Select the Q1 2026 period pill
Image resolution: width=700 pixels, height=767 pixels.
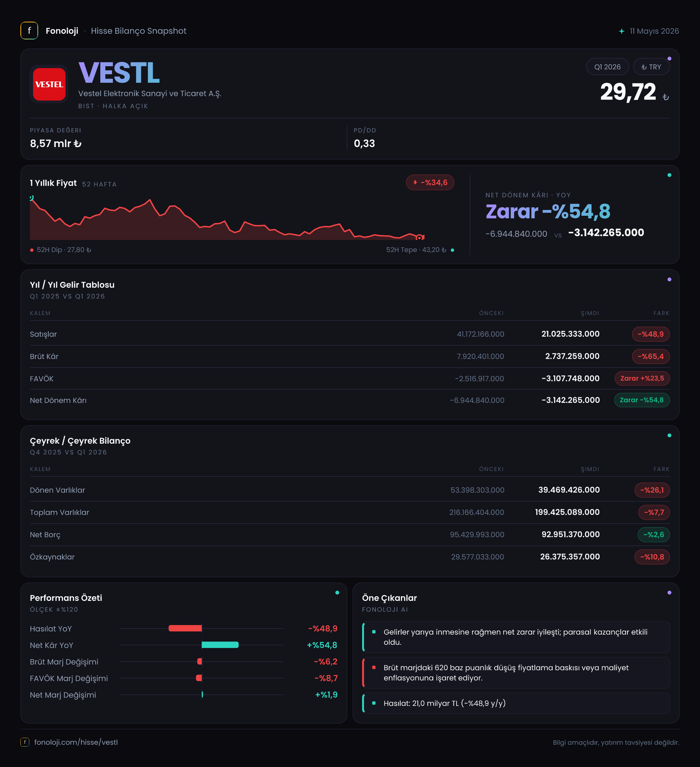coord(607,67)
